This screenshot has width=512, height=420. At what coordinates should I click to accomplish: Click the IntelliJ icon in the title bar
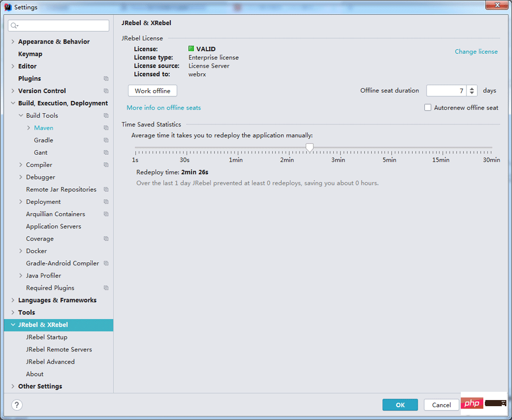[8, 7]
